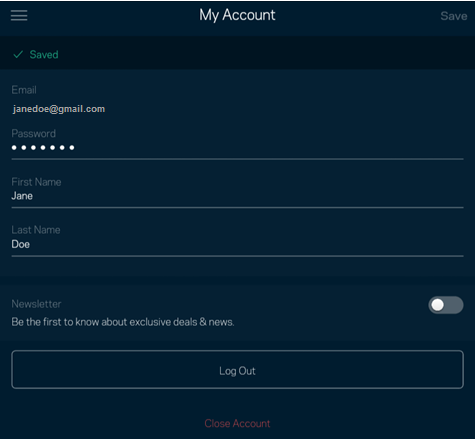Open the hamburger menu icon
The height and width of the screenshot is (439, 475).
click(19, 15)
